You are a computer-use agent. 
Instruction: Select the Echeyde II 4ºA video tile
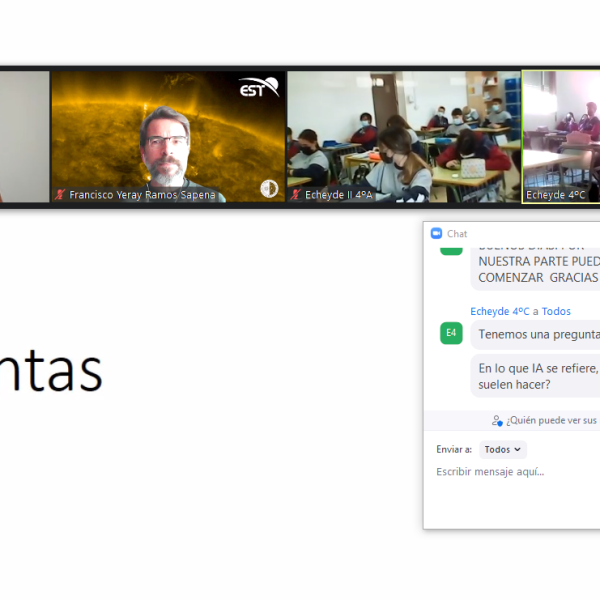[x=404, y=135]
